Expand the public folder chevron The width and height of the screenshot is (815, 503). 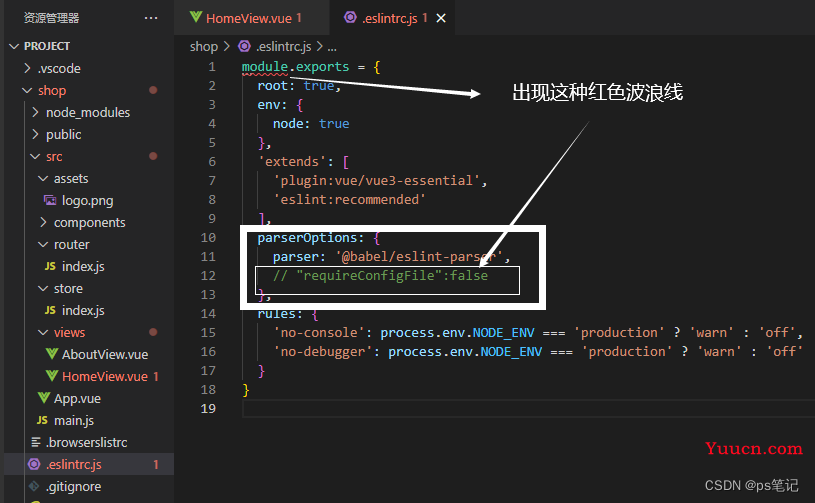[35, 134]
